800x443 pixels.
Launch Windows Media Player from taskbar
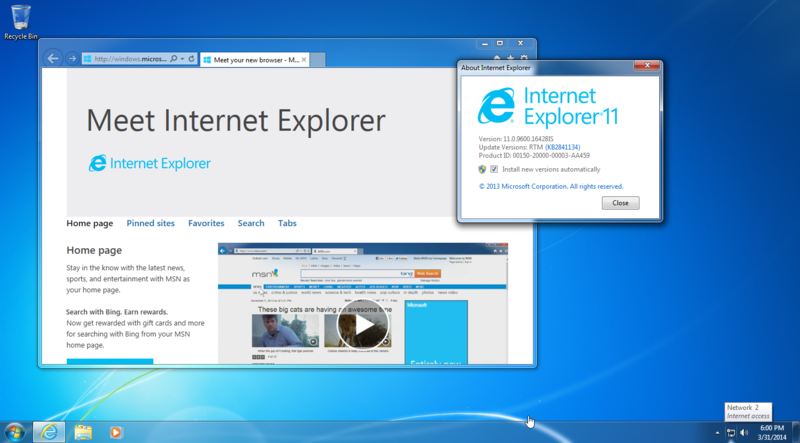[x=115, y=432]
